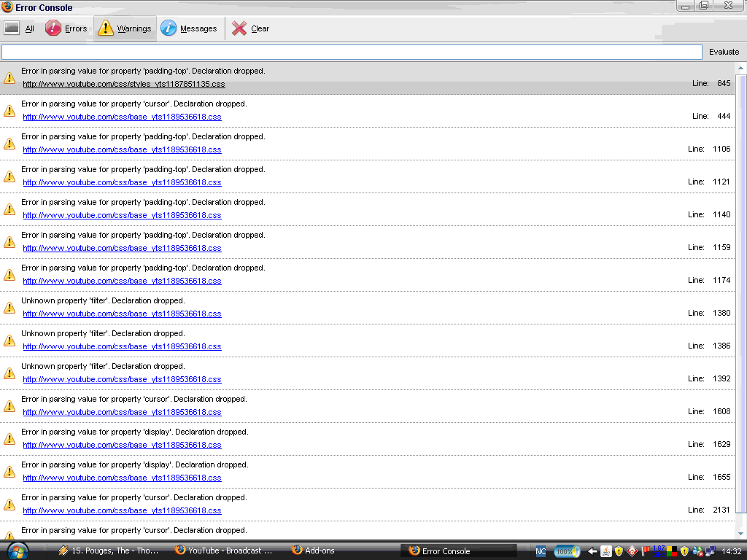Open base css link for Line 2131
Image resolution: width=747 pixels, height=560 pixels.
122,510
